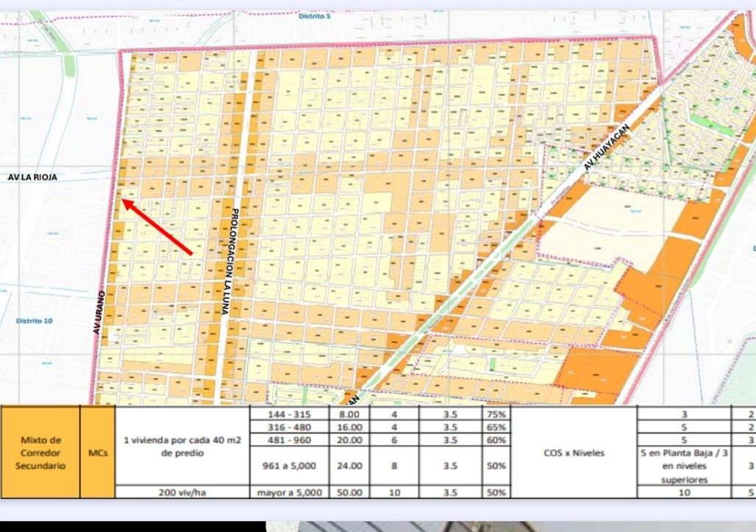Click the 961 a 5,000 cell
Viewport: 756px width, 532px height.
[x=289, y=466]
